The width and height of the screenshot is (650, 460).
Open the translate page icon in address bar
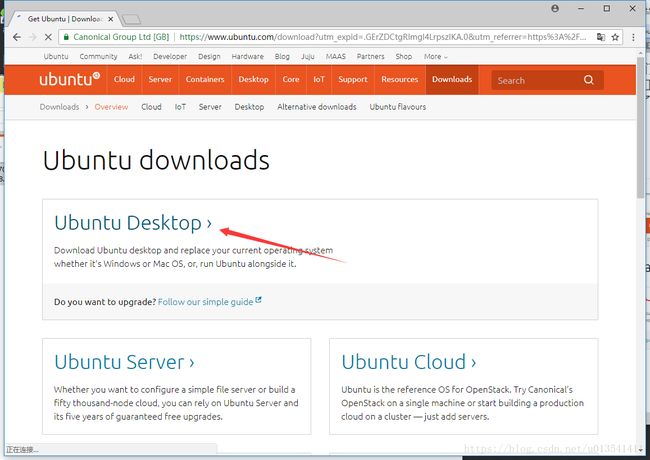601,37
